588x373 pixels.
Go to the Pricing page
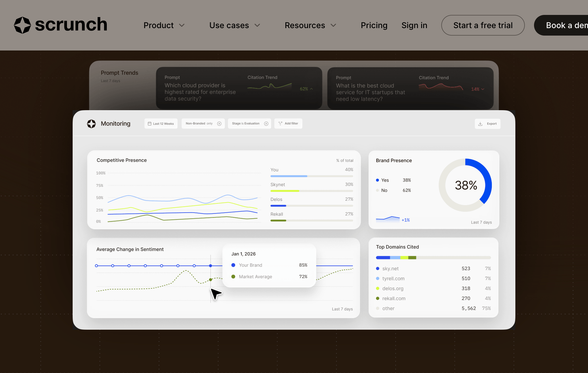374,25
